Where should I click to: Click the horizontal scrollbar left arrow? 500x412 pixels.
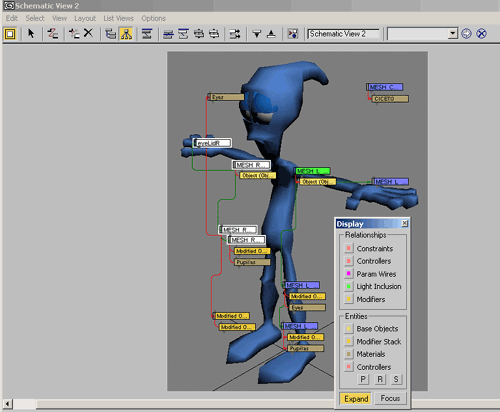tap(7, 404)
